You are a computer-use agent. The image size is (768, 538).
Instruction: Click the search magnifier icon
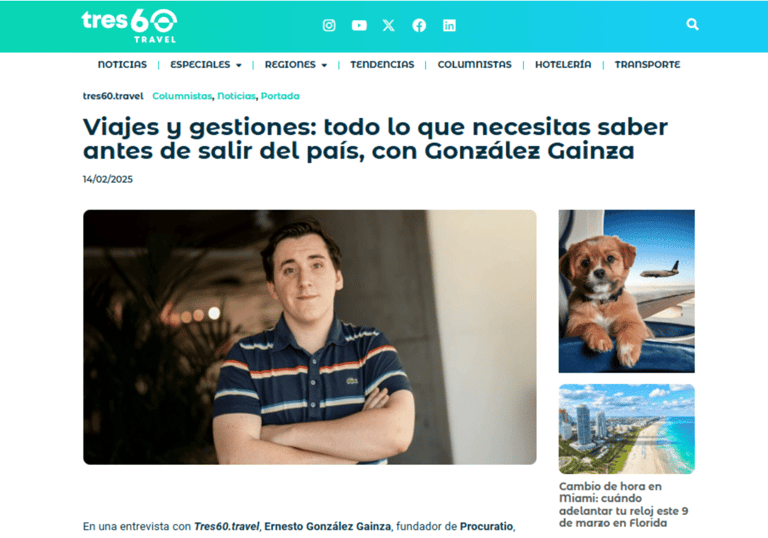[692, 24]
